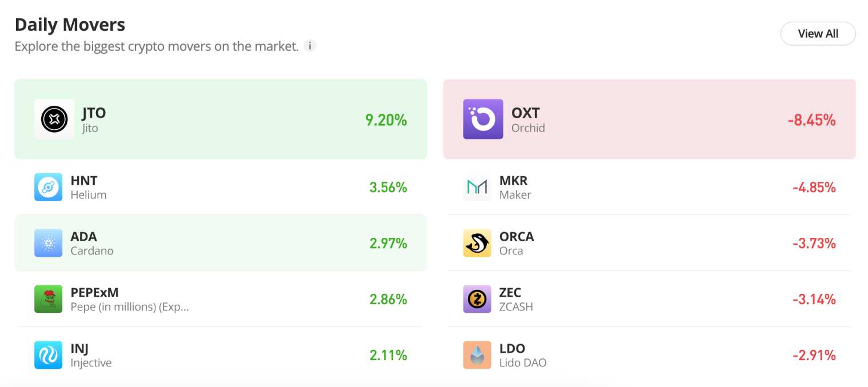Viewport: 868px width, 387px height.
Task: Select the HNT Helium listing row
Action: (x=221, y=187)
